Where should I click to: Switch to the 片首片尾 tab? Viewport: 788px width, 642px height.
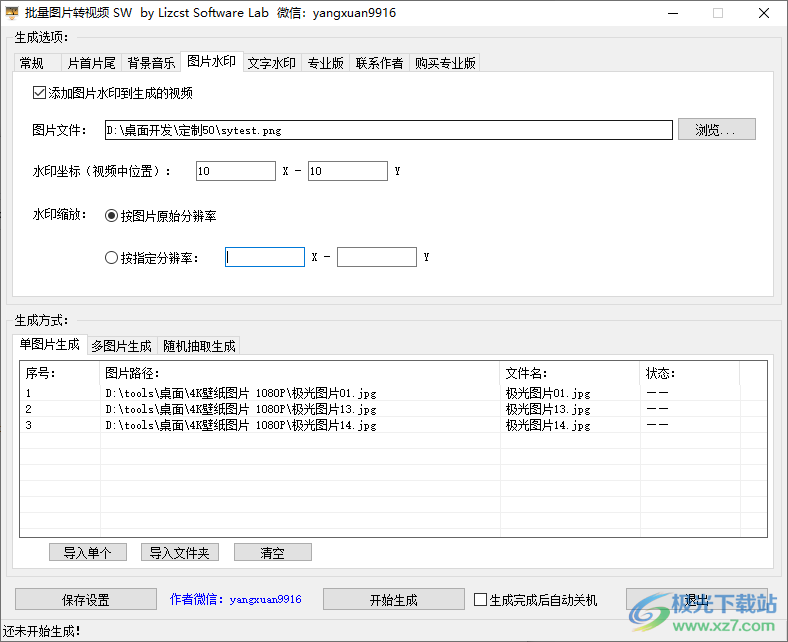91,63
